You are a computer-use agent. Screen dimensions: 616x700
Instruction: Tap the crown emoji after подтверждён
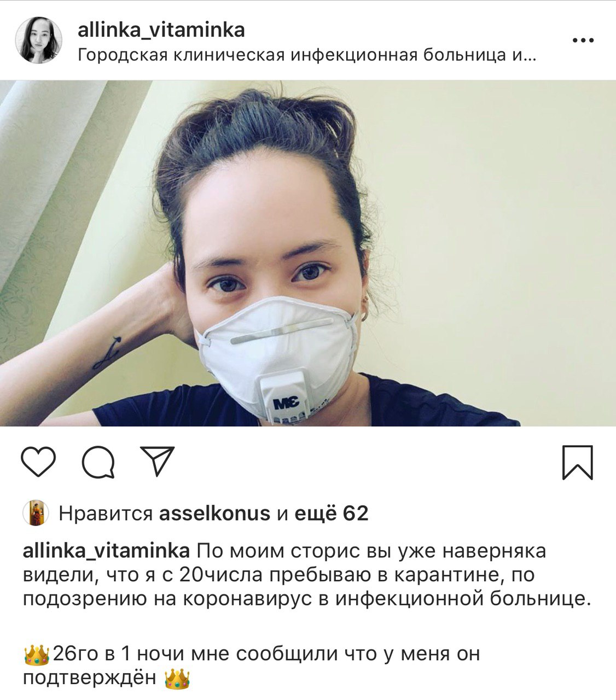177,678
